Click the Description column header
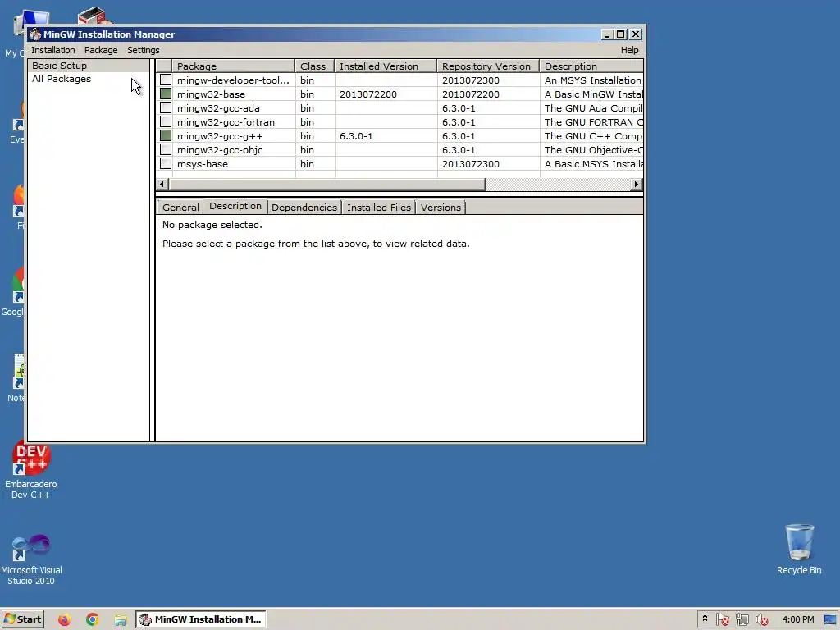This screenshot has width=840, height=630. 591,66
